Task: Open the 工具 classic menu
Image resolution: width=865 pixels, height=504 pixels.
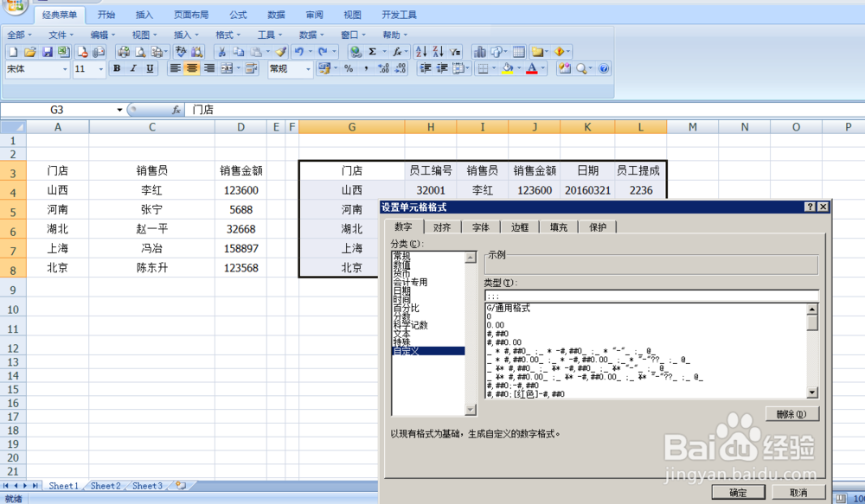Action: tap(270, 35)
